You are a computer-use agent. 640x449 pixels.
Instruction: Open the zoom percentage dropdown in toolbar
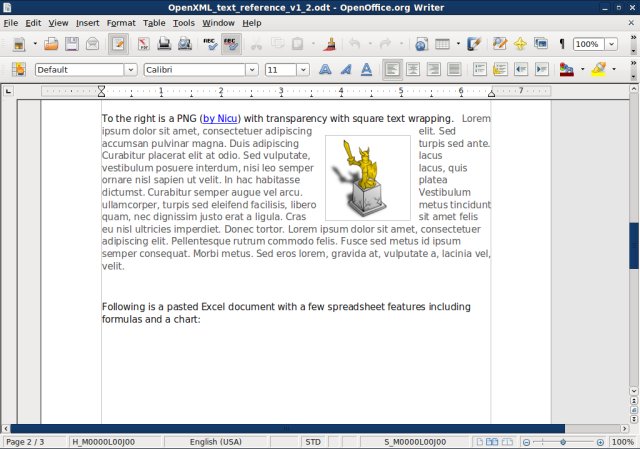611,44
